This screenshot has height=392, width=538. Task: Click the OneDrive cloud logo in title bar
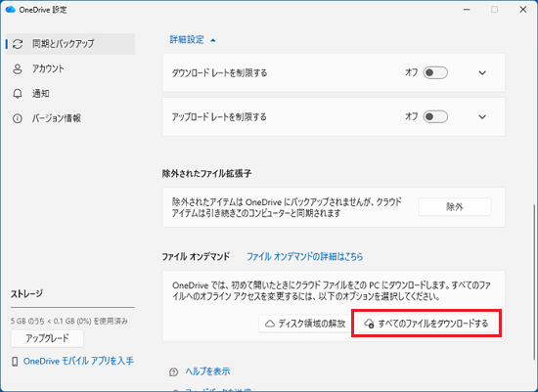coord(11,9)
